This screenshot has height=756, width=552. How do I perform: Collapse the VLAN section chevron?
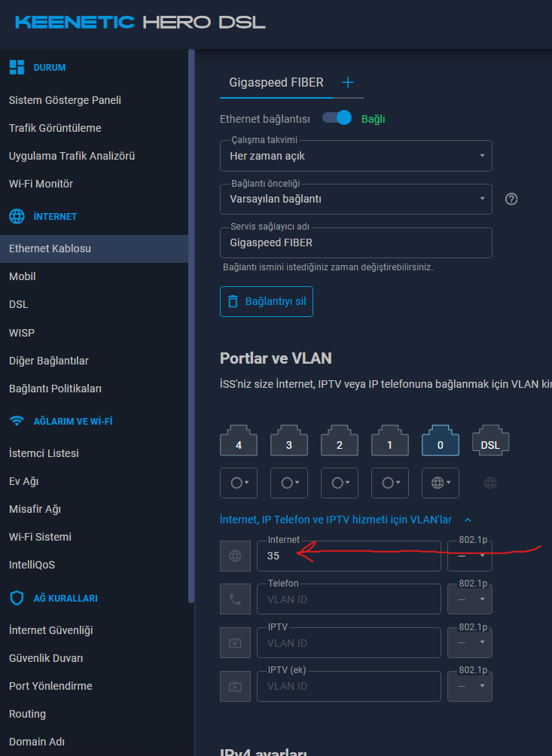pos(467,520)
